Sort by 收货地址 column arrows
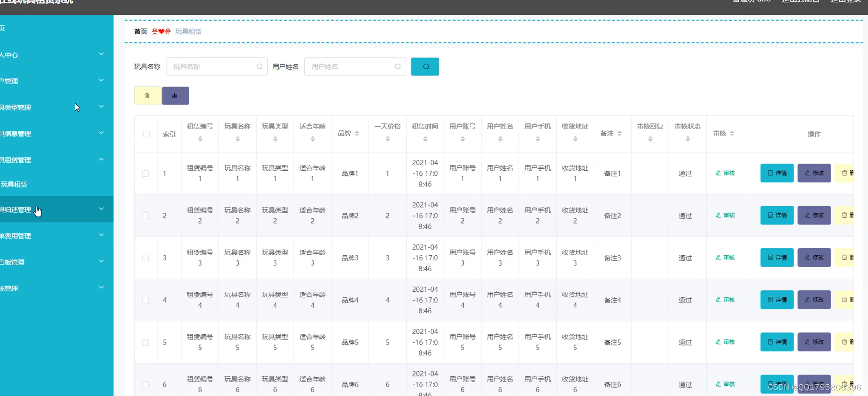This screenshot has width=868, height=396. (x=575, y=139)
